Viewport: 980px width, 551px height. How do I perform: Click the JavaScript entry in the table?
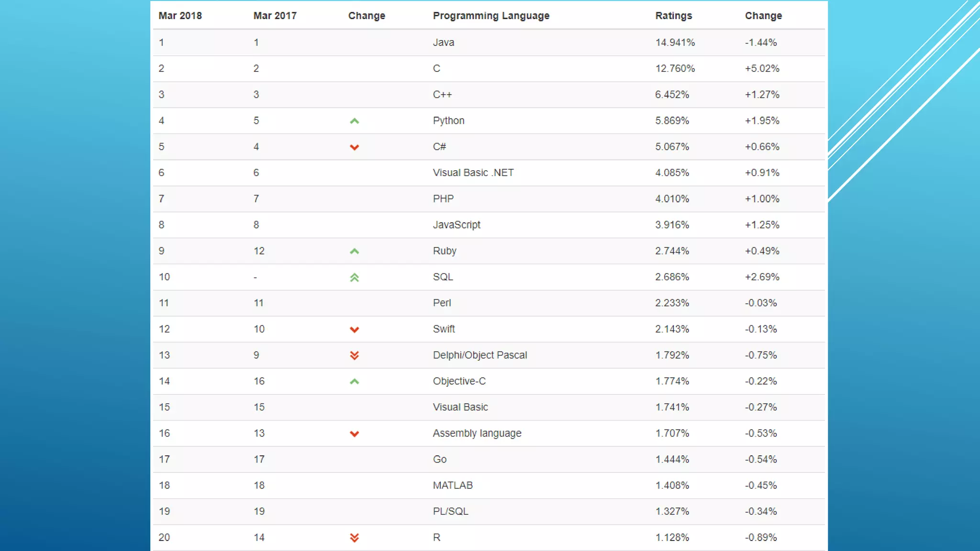pos(456,225)
